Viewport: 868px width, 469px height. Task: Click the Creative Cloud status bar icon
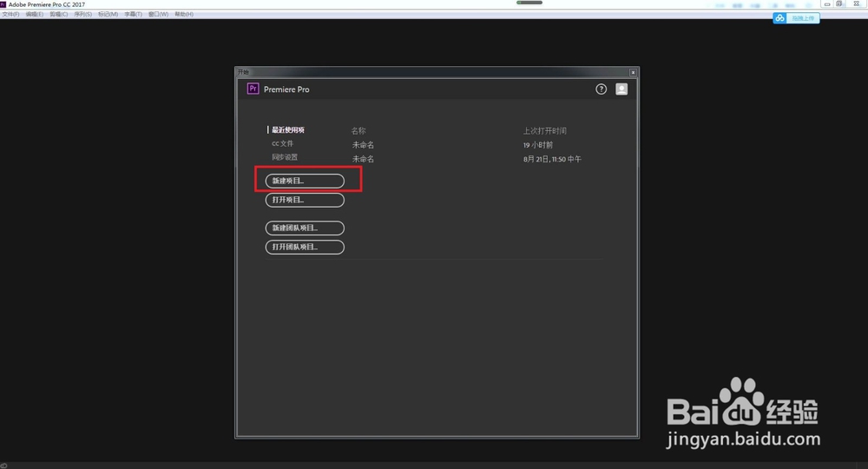(x=3, y=466)
